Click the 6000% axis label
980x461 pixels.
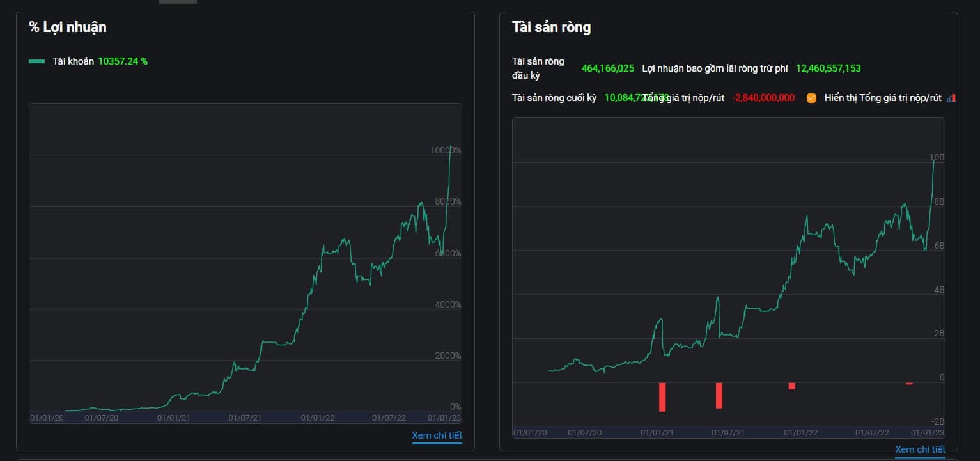pyautogui.click(x=448, y=253)
